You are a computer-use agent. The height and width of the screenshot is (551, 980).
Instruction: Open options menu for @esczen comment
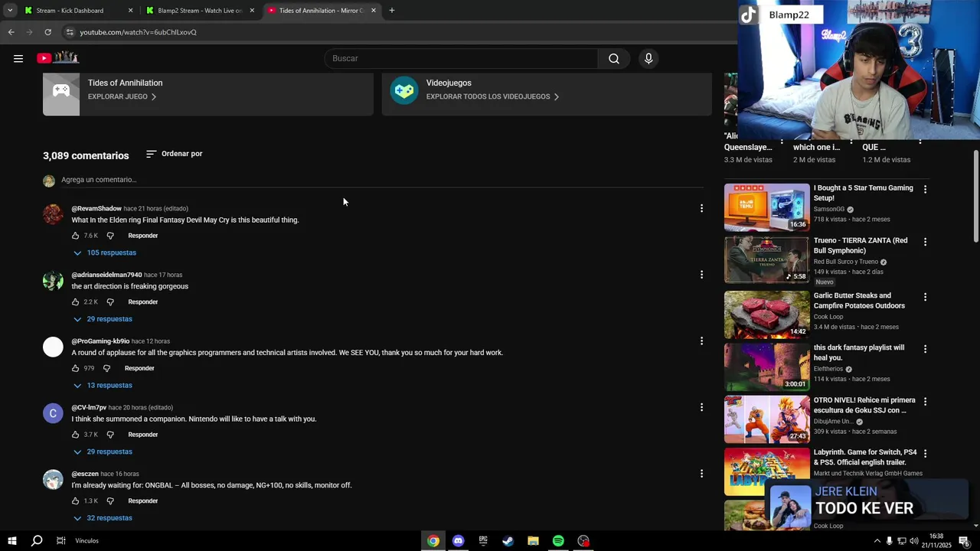[x=701, y=474]
